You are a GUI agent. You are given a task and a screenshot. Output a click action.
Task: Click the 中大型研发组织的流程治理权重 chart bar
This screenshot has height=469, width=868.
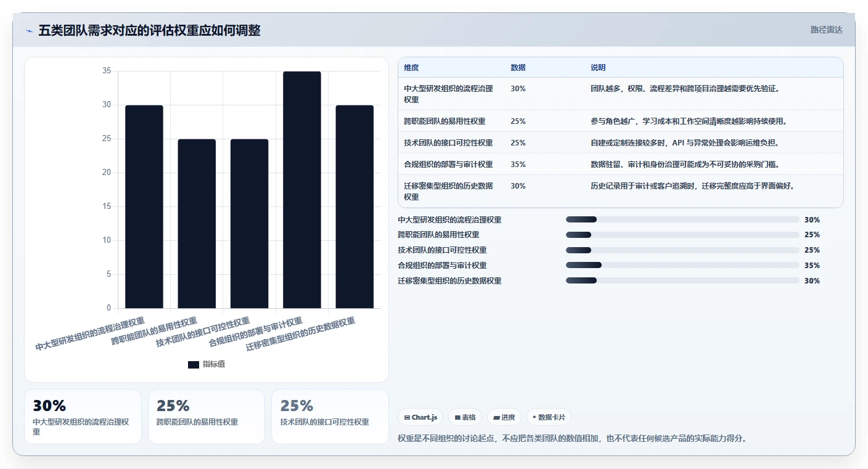(144, 206)
